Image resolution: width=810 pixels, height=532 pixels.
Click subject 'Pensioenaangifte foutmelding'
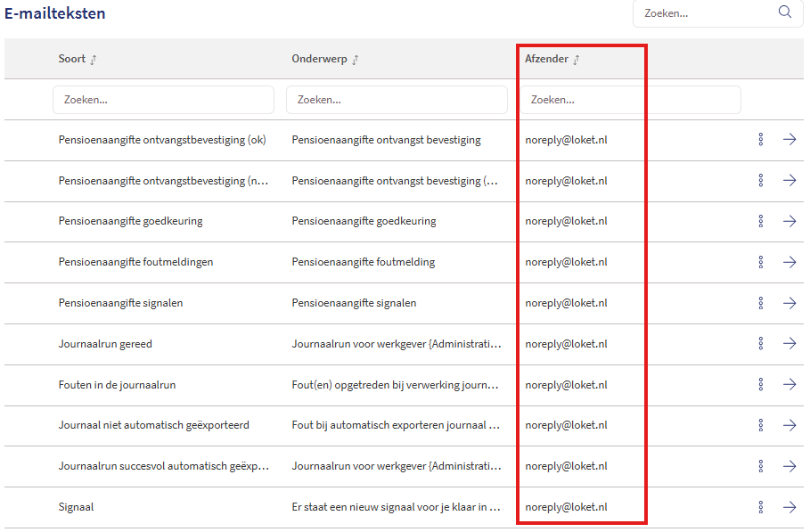pos(364,262)
